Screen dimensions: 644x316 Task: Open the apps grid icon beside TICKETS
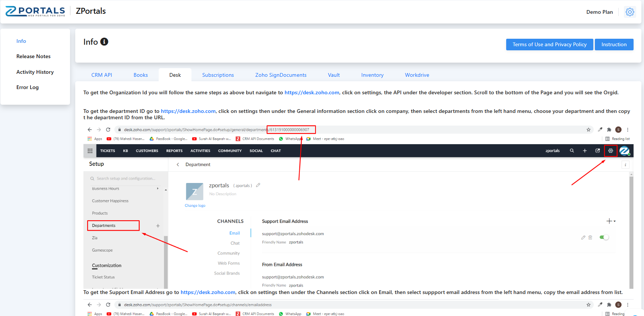90,151
